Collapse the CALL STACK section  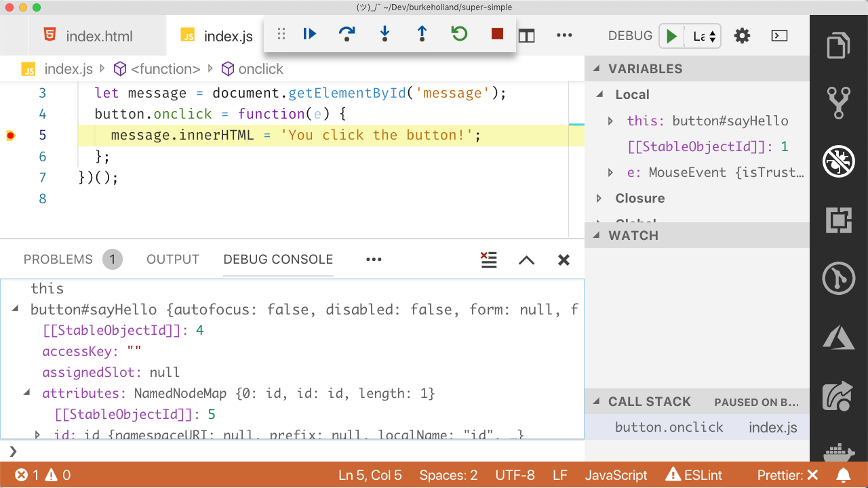(x=697, y=401)
